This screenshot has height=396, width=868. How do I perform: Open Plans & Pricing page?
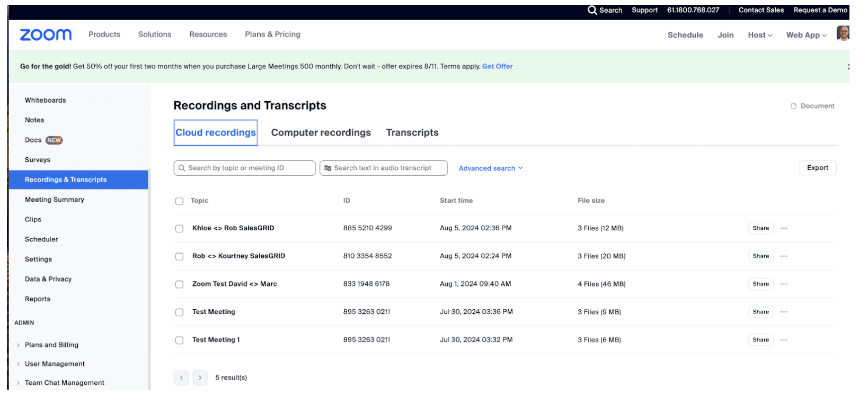coord(272,34)
